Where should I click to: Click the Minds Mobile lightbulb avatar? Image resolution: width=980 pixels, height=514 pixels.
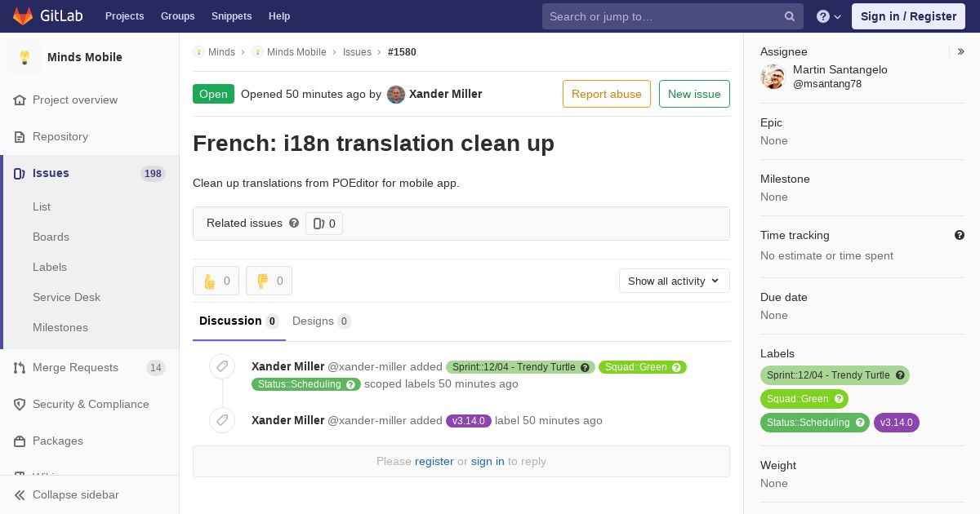click(x=24, y=57)
